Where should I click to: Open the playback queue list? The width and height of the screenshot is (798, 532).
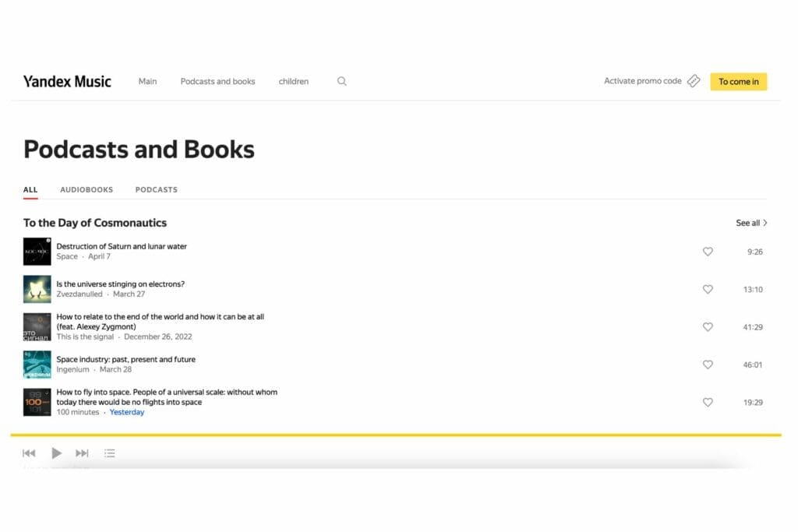(109, 453)
